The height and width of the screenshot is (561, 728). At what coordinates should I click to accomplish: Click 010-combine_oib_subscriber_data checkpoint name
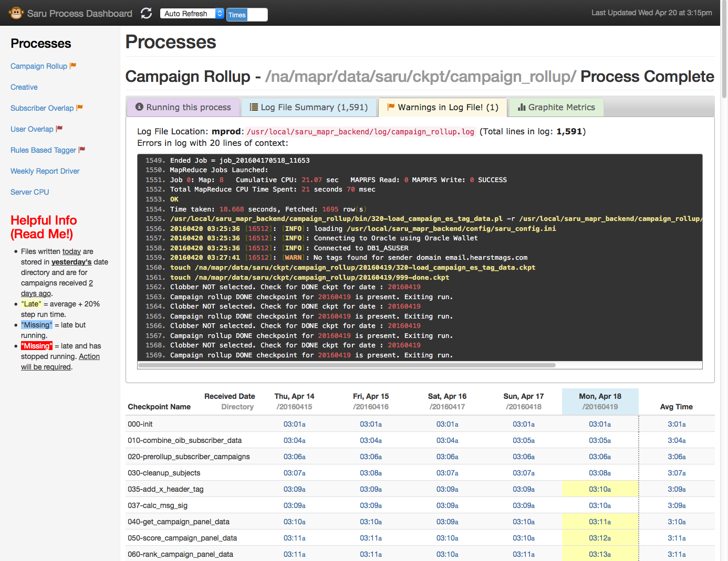click(185, 440)
